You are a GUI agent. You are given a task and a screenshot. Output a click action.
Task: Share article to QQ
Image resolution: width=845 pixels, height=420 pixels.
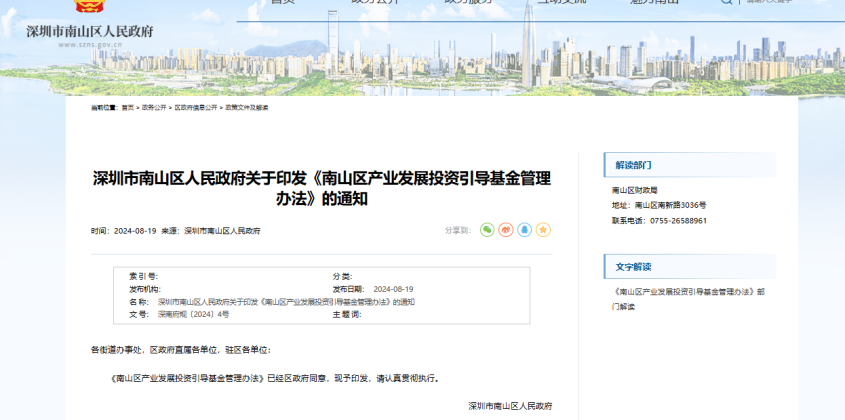coord(525,230)
